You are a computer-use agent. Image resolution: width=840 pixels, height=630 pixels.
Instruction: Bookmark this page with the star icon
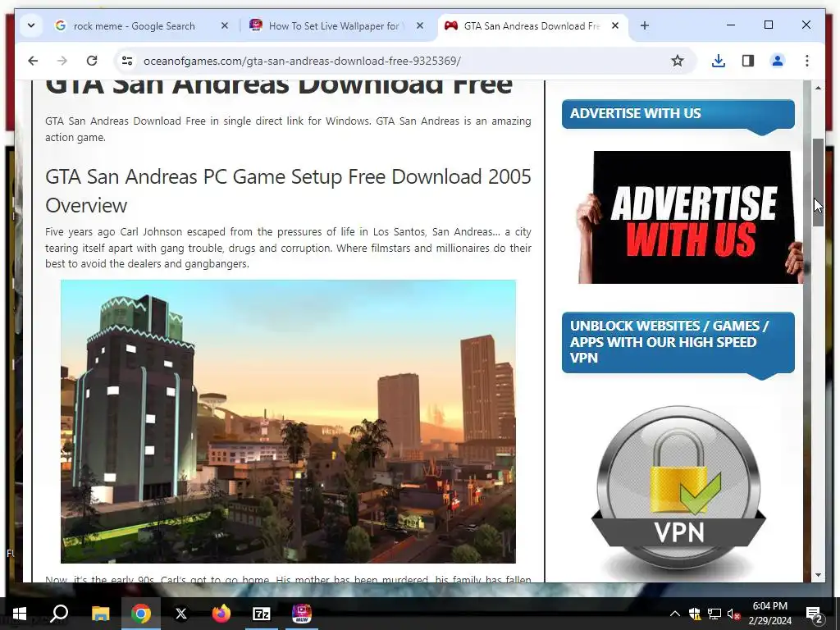(x=677, y=61)
